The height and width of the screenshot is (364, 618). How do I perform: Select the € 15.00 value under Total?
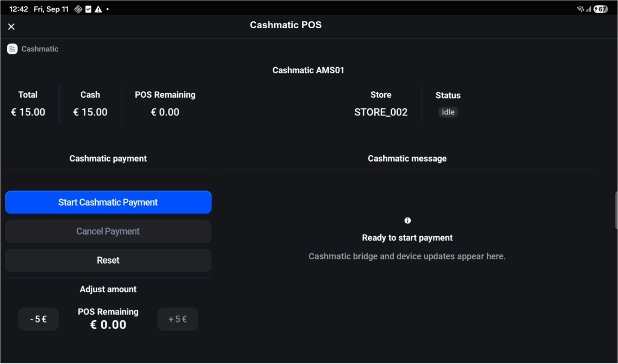coord(28,112)
